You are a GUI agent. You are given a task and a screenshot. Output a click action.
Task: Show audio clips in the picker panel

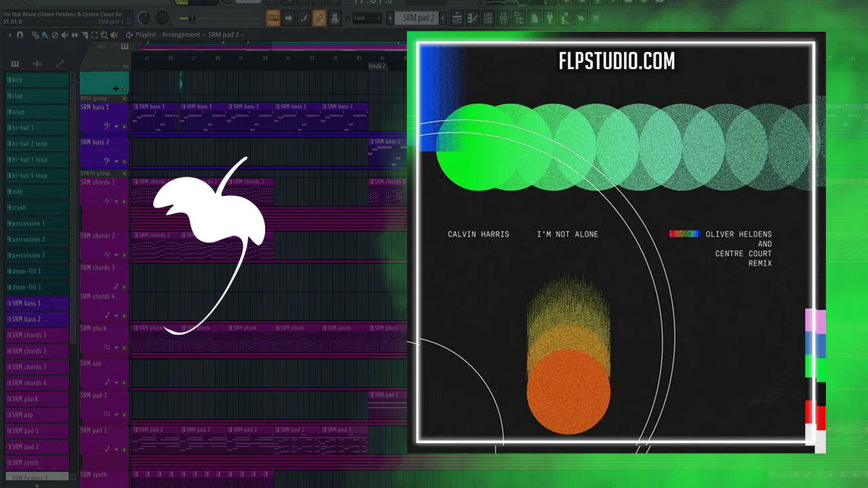point(37,64)
